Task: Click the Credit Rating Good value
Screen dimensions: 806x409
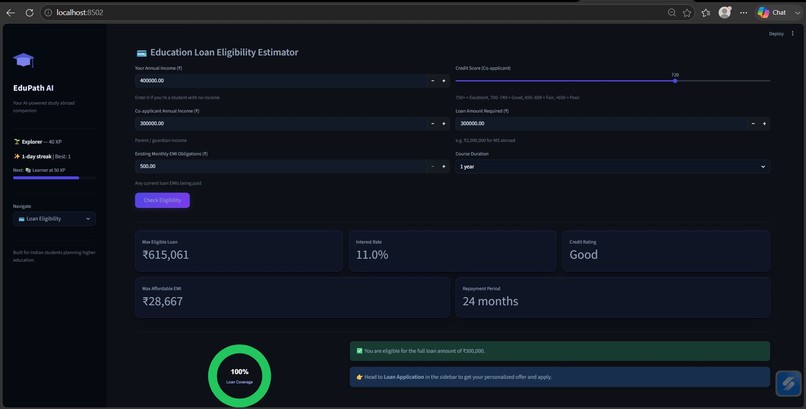Action: pyautogui.click(x=583, y=255)
